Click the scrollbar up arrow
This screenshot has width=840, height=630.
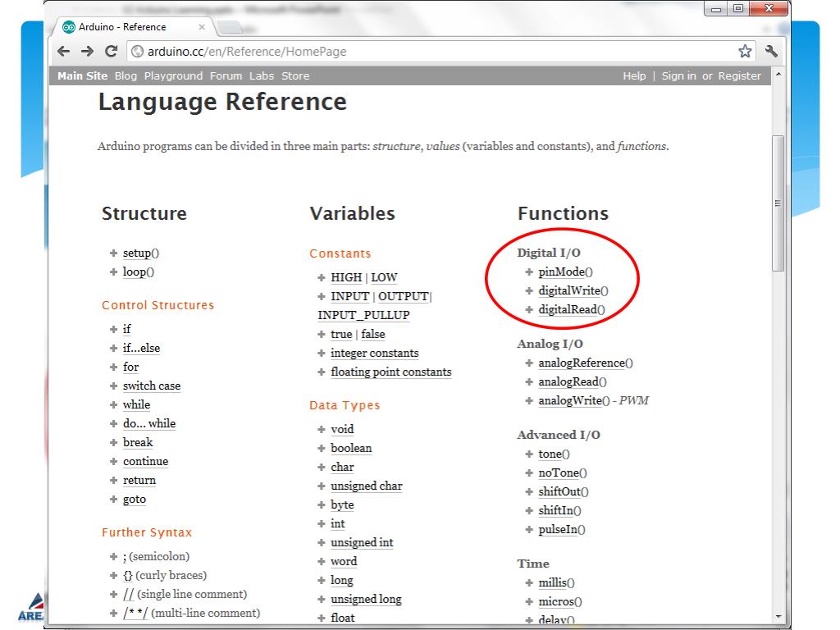pos(778,74)
